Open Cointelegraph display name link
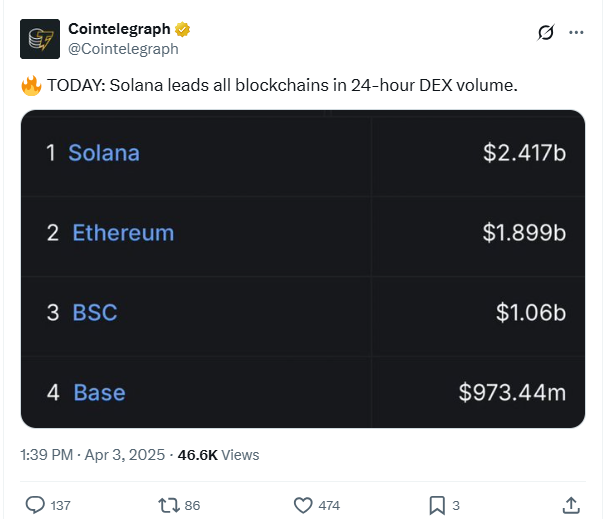Viewport: 606px width, 519px height. 119,29
